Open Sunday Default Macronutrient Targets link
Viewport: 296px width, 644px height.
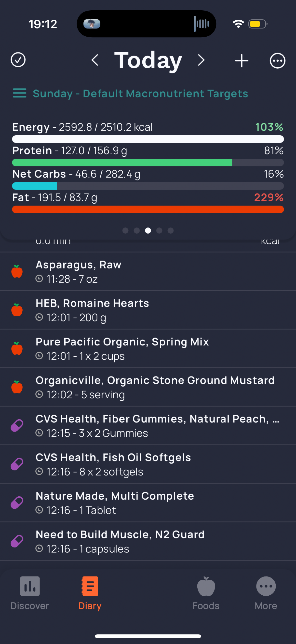pos(140,94)
